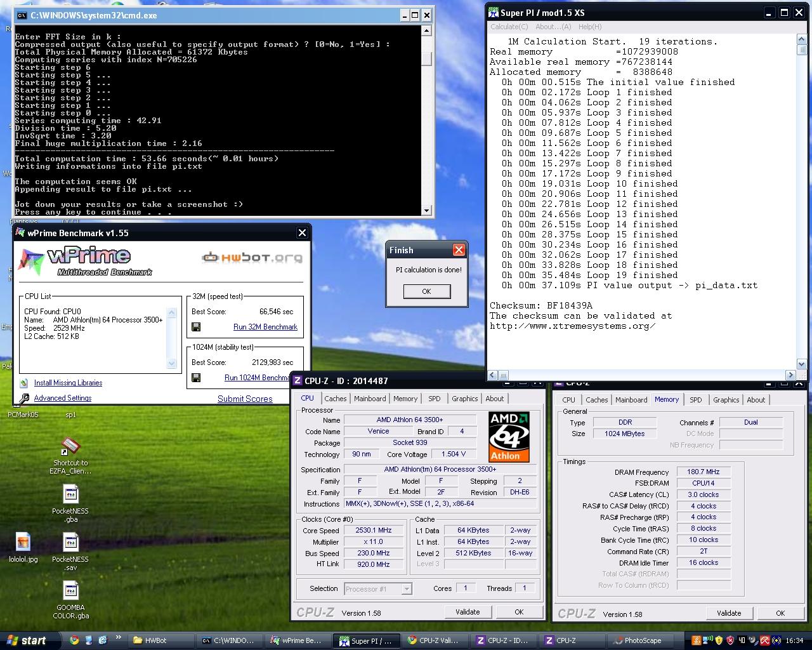Open the About tab in CPU-Z ID window
Viewport: 812px width, 650px height.
(495, 399)
